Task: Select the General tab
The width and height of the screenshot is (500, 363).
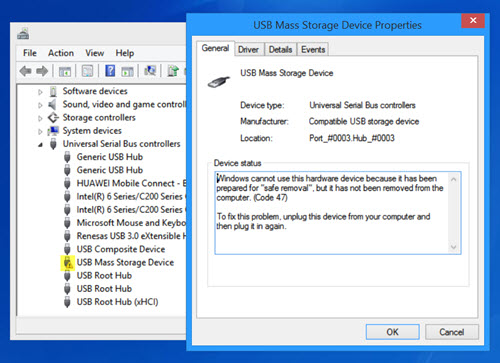Action: click(215, 48)
